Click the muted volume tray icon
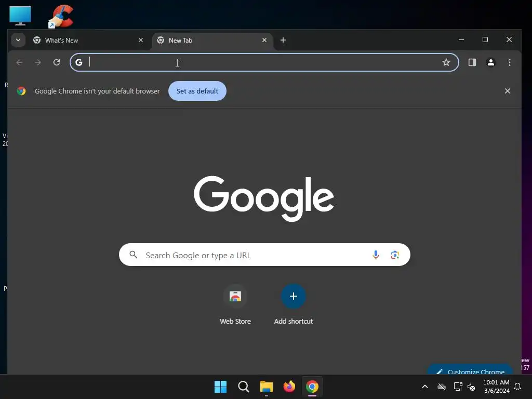 pyautogui.click(x=471, y=387)
